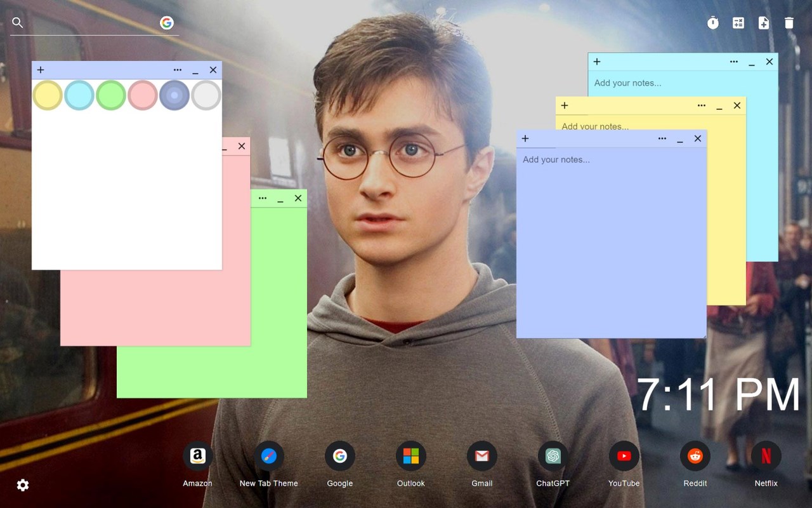
Task: Pick the green note color swatch
Action: click(111, 95)
